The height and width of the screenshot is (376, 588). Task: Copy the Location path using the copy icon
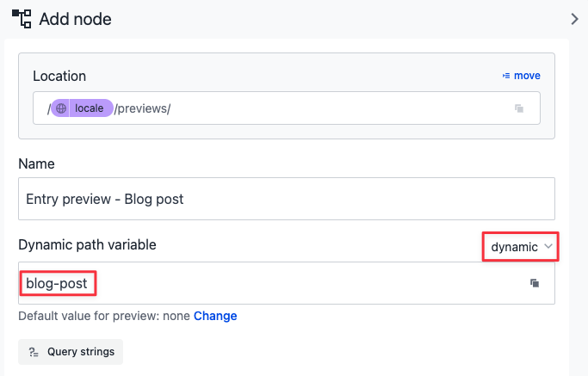(x=519, y=108)
